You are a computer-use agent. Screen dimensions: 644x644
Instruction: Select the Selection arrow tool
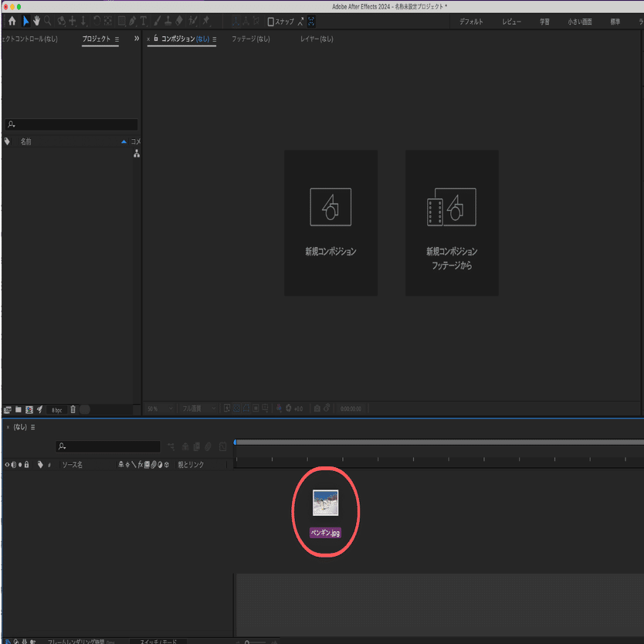[26, 21]
